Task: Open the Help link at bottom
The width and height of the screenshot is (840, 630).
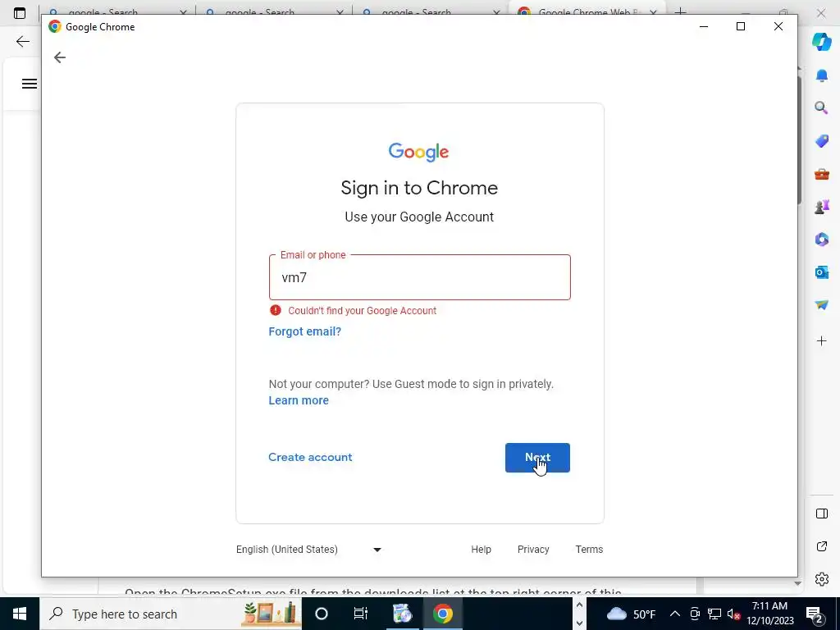Action: [481, 550]
